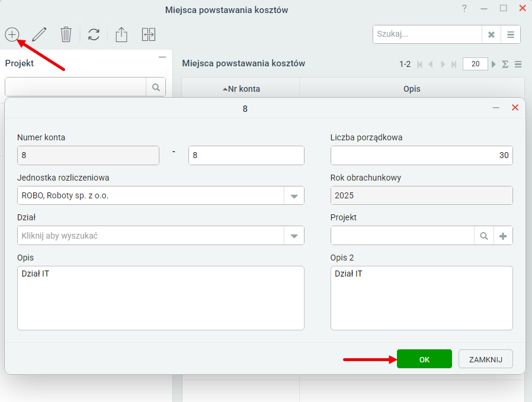Image resolution: width=532 pixels, height=402 pixels.
Task: Click the Opis column header
Action: (412, 89)
